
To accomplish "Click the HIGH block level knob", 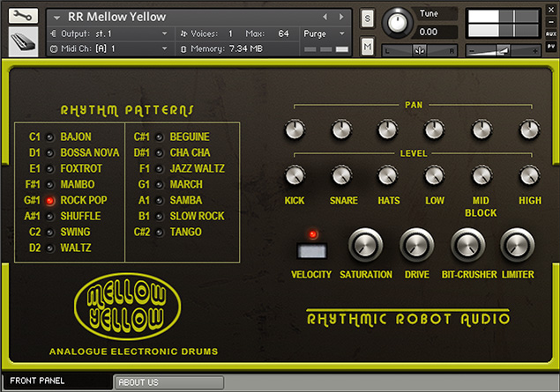I will (530, 175).
